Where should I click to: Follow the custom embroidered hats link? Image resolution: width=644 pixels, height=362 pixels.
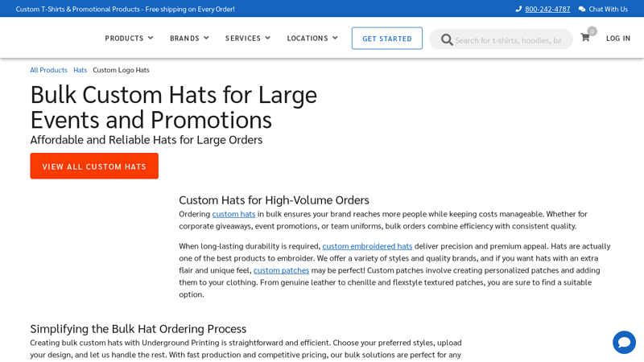367,246
